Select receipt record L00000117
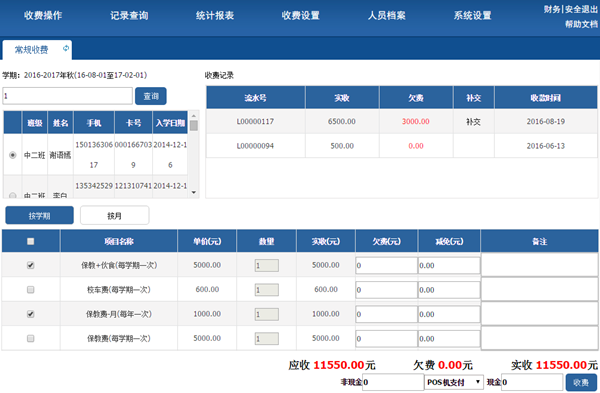The width and height of the screenshot is (600, 393). coord(401,121)
